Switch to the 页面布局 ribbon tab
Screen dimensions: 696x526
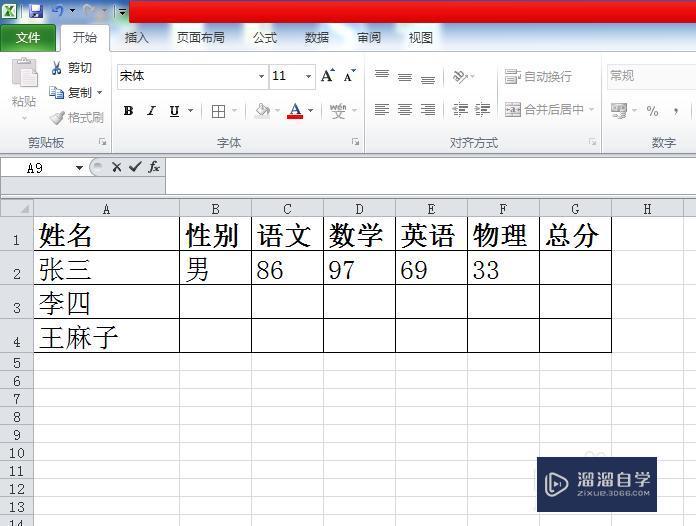point(201,38)
